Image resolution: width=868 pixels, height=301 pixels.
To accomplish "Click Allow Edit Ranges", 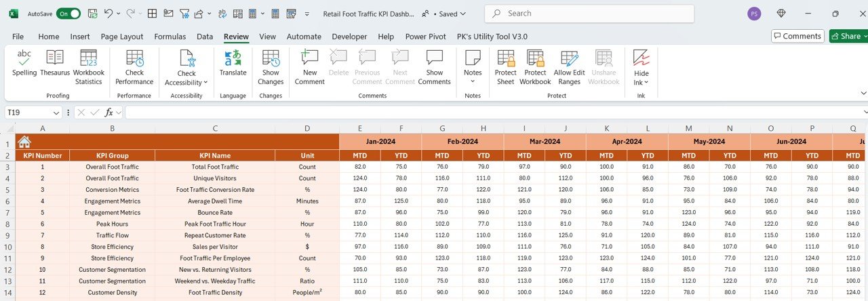I will pyautogui.click(x=569, y=67).
